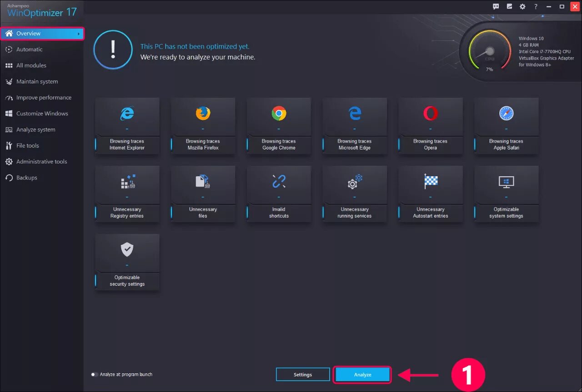This screenshot has height=392, width=582.
Task: Select the Invalid shortcuts broken-link icon
Action: 279,181
